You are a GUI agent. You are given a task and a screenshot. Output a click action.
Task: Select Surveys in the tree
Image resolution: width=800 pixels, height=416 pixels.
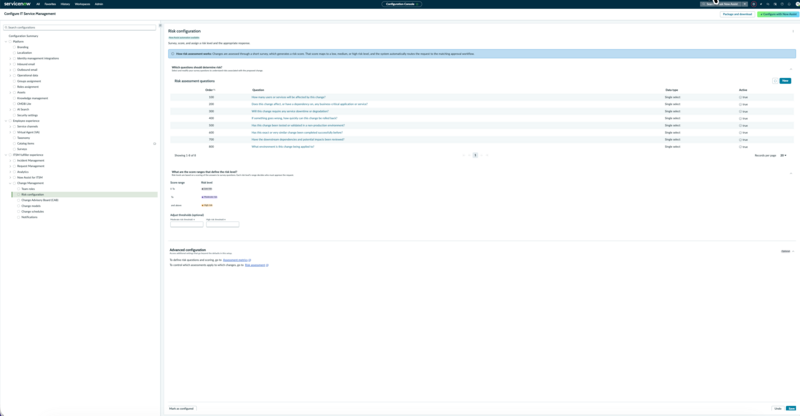22,149
